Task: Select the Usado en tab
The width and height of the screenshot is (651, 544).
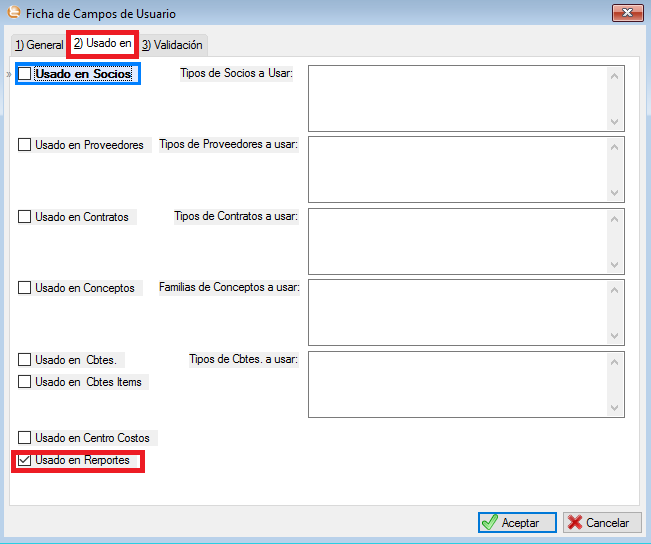Action: point(102,44)
